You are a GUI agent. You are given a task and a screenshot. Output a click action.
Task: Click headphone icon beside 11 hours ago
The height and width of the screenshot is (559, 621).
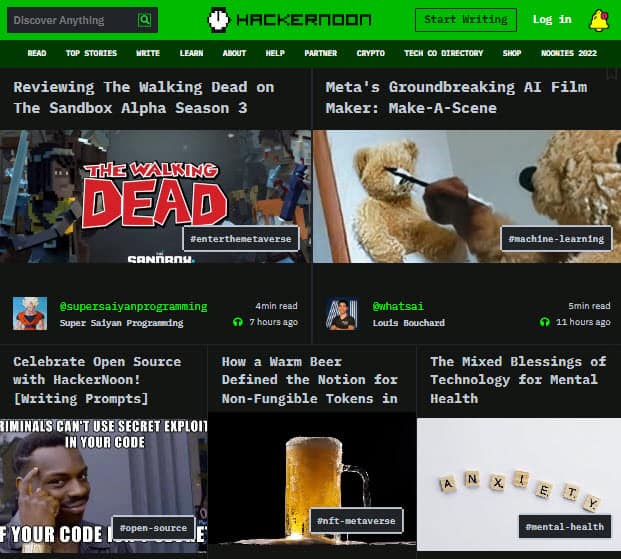[x=545, y=322]
